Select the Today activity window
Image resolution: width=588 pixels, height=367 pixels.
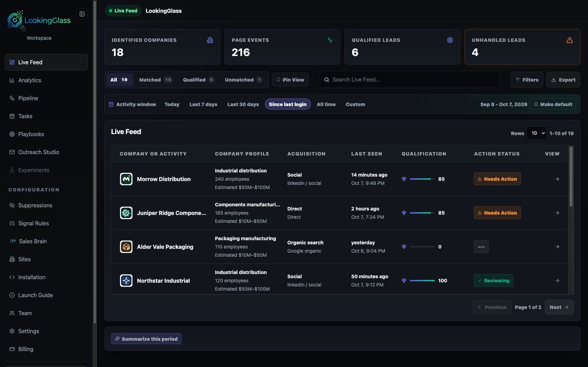(172, 104)
